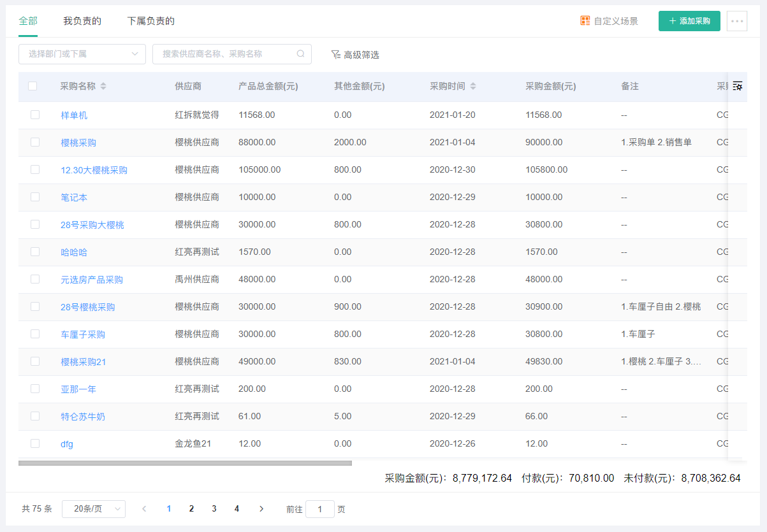Open the 元选房产品采购 link
This screenshot has width=767, height=532.
click(92, 280)
